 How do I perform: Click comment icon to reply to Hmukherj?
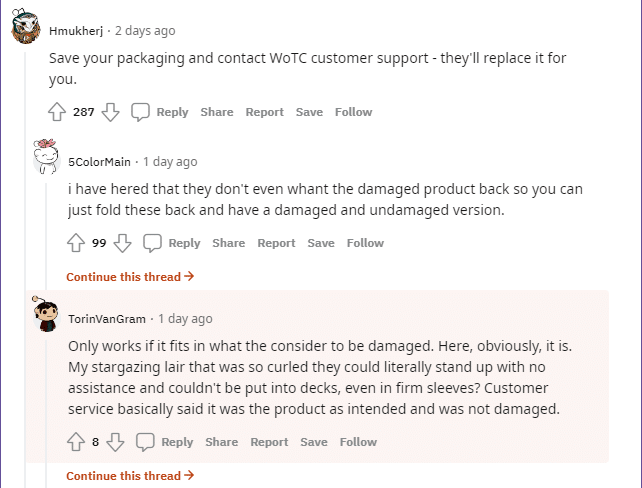(141, 112)
